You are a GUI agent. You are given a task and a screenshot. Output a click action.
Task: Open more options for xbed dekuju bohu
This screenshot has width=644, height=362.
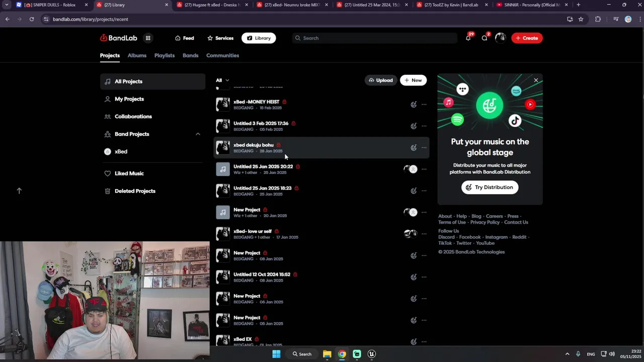424,148
